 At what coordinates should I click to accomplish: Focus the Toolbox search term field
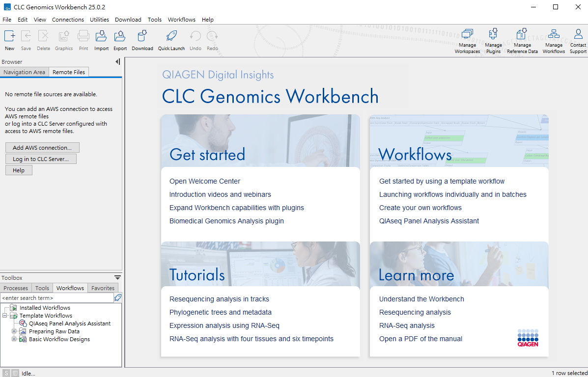point(57,298)
